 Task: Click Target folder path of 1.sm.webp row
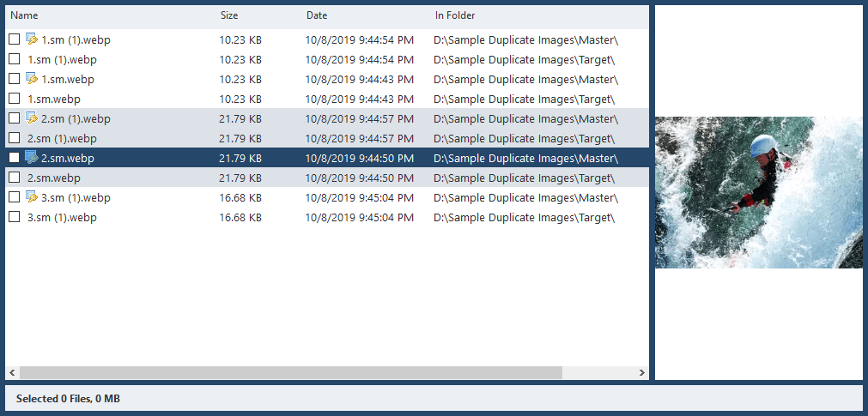point(525,99)
